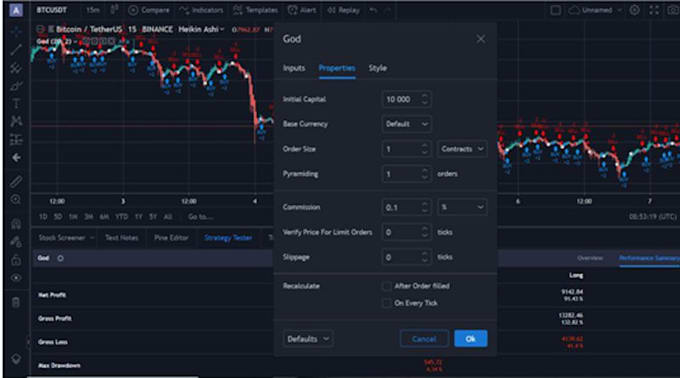Select the Properties tab
Viewport: 680px width, 378px height.
(337, 68)
